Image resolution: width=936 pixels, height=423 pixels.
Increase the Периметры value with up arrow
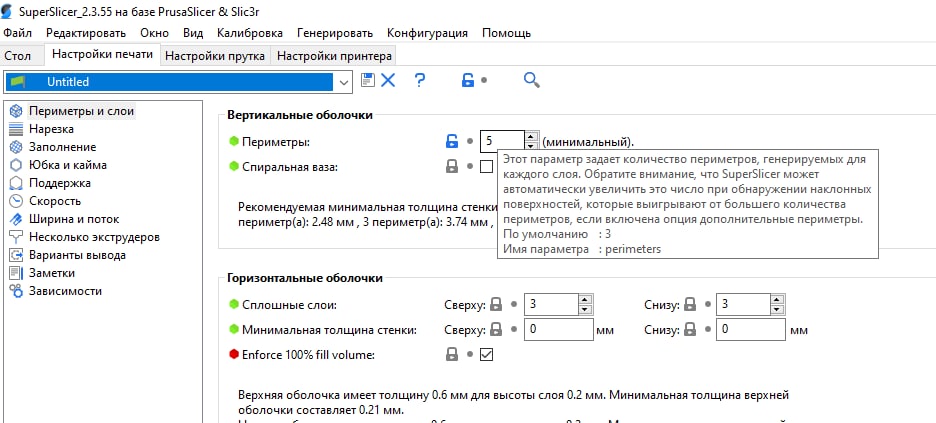(x=531, y=137)
